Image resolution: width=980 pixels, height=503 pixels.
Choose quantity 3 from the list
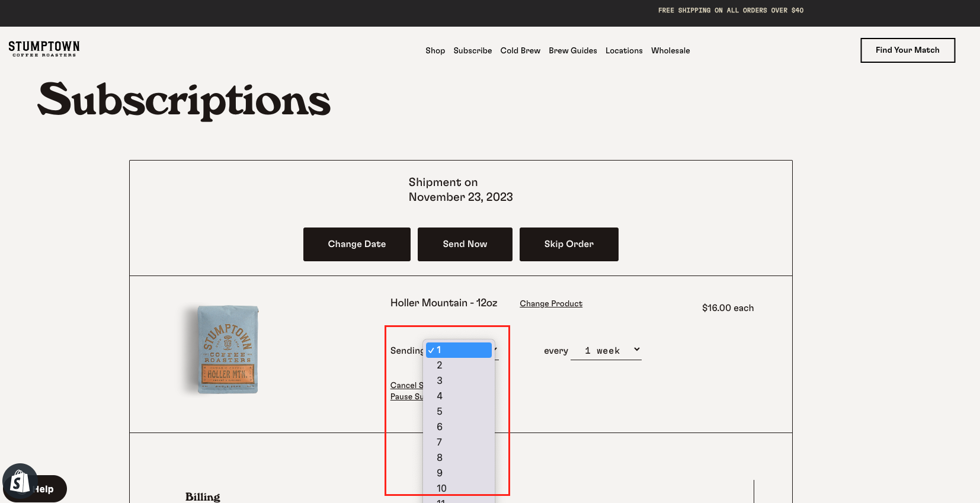459,380
